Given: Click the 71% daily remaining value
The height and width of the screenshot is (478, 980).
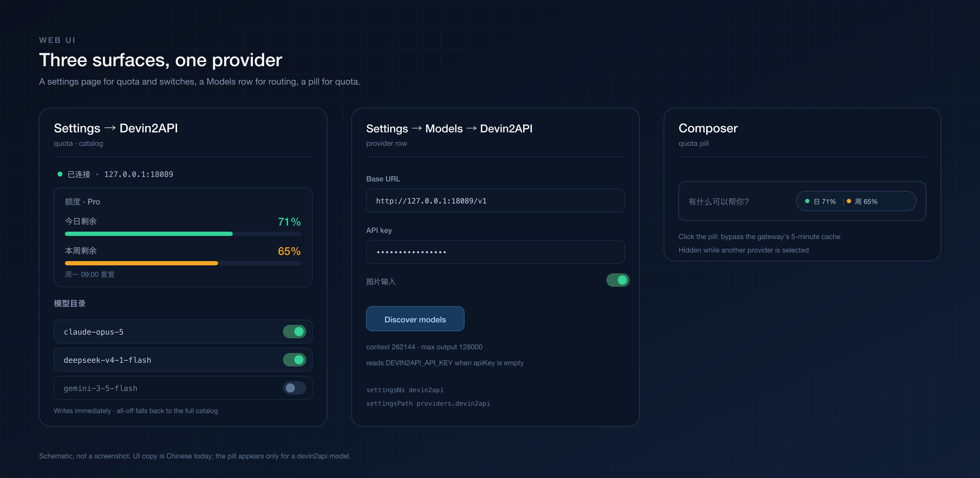Looking at the screenshot, I should pos(289,222).
